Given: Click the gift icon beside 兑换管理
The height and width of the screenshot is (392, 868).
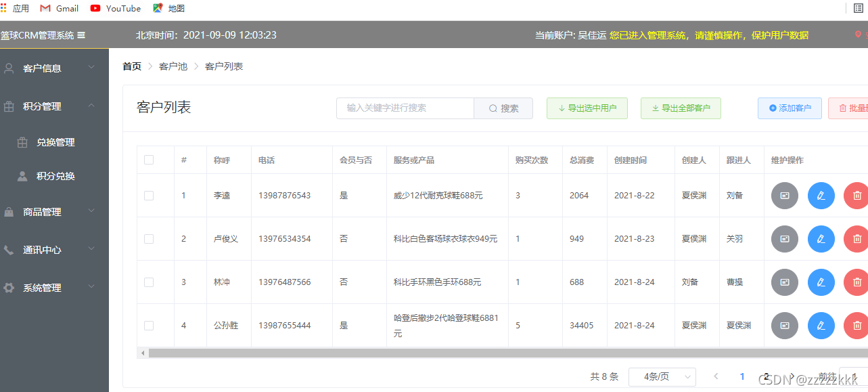Looking at the screenshot, I should [x=22, y=142].
